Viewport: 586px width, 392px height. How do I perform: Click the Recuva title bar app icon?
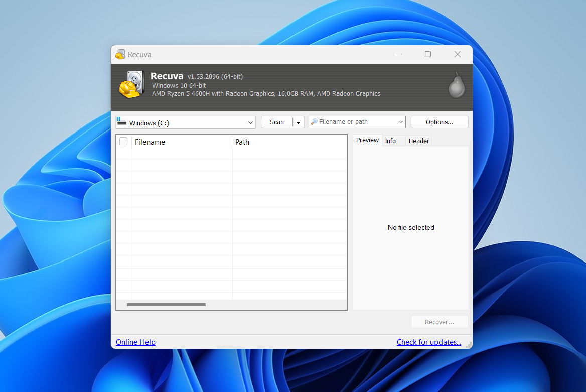tap(120, 55)
